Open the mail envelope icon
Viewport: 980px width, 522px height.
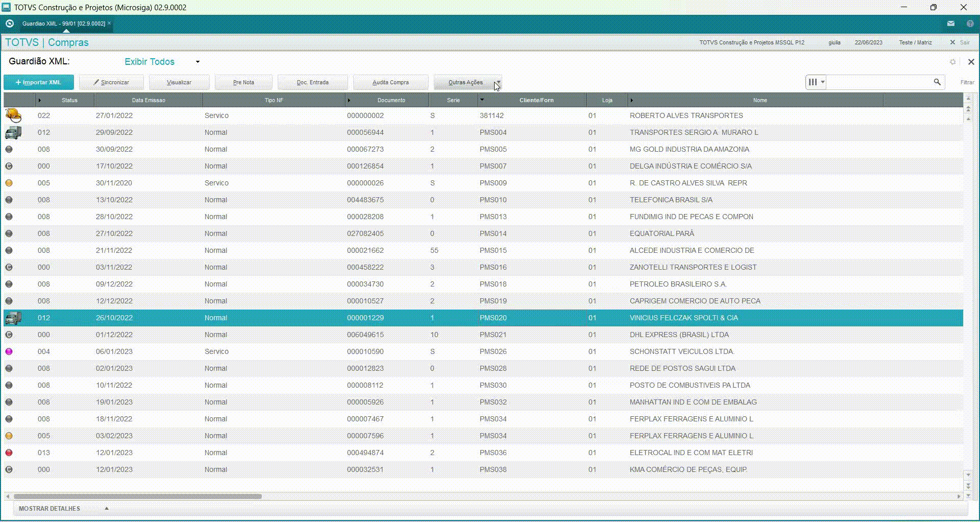coord(950,23)
